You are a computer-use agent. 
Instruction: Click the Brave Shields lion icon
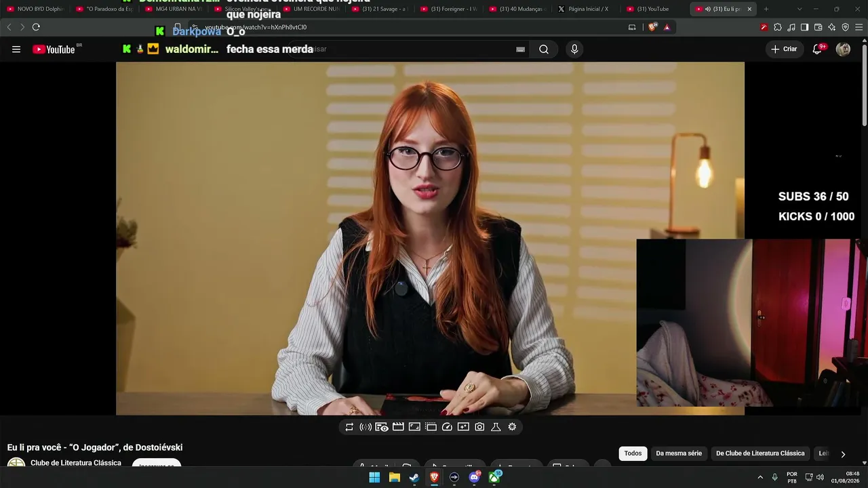pyautogui.click(x=653, y=27)
